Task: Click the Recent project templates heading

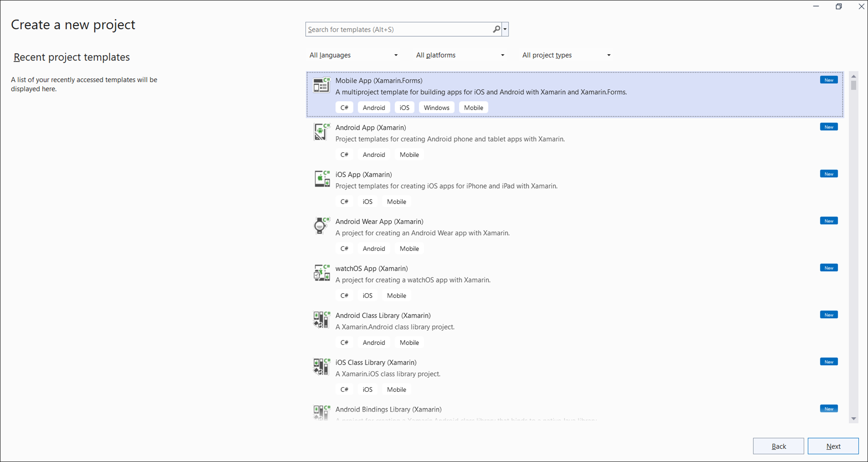Action: (x=72, y=57)
